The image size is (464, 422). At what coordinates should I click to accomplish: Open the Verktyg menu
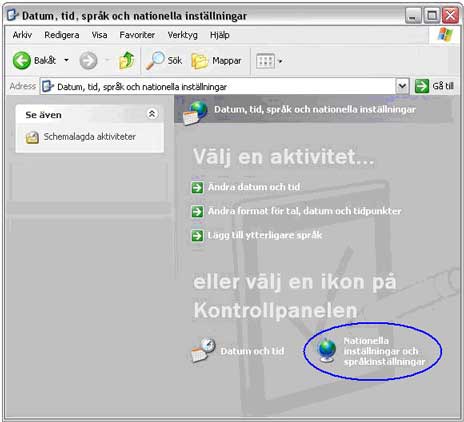[182, 35]
